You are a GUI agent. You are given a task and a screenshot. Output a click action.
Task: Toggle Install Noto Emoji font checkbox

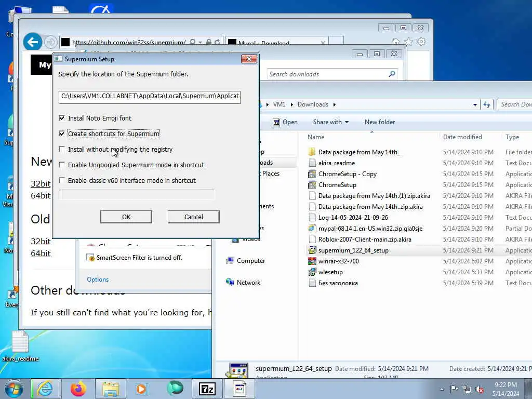click(62, 118)
